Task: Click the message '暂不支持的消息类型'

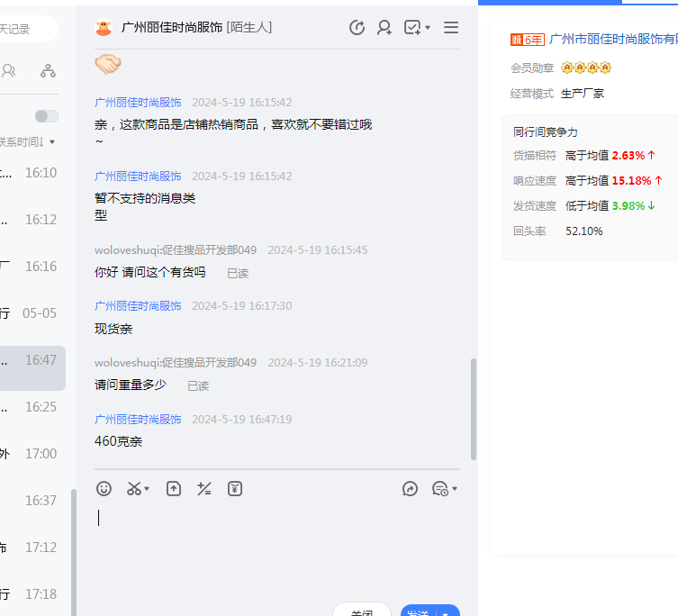Action: click(x=145, y=206)
